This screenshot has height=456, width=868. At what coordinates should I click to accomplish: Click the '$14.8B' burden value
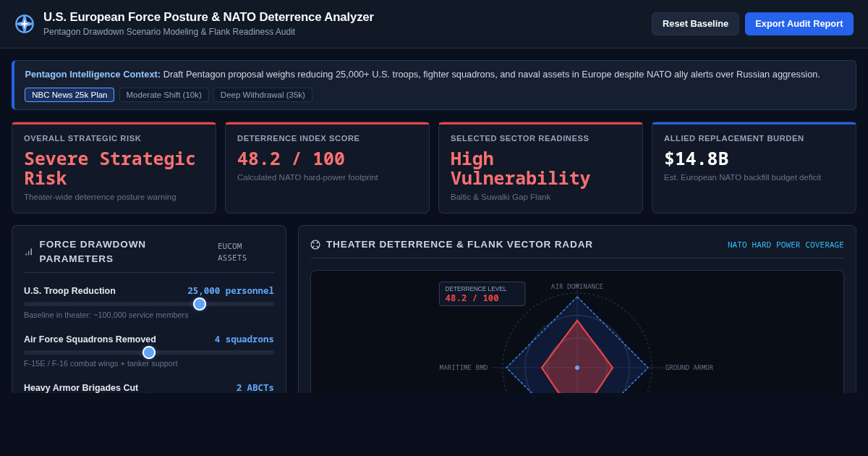[697, 159]
